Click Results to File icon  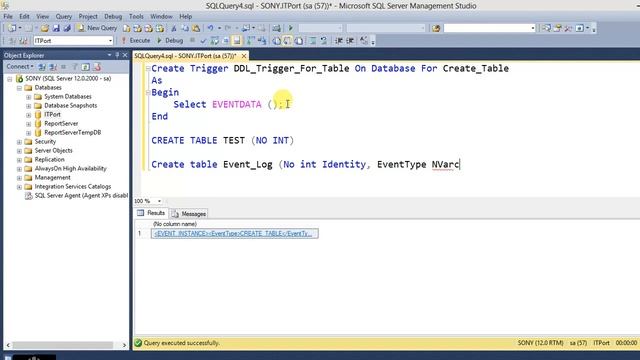pos(299,40)
